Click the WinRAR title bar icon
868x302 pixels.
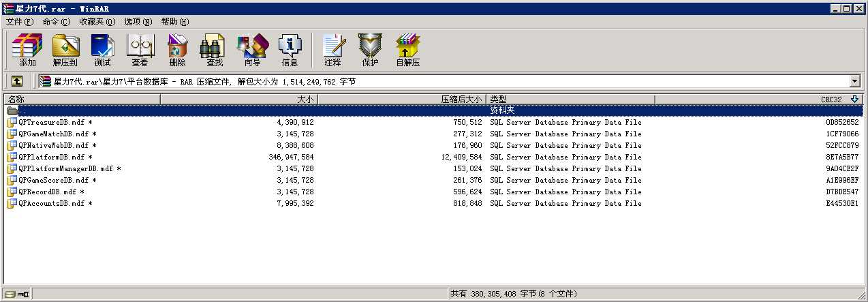coord(8,8)
